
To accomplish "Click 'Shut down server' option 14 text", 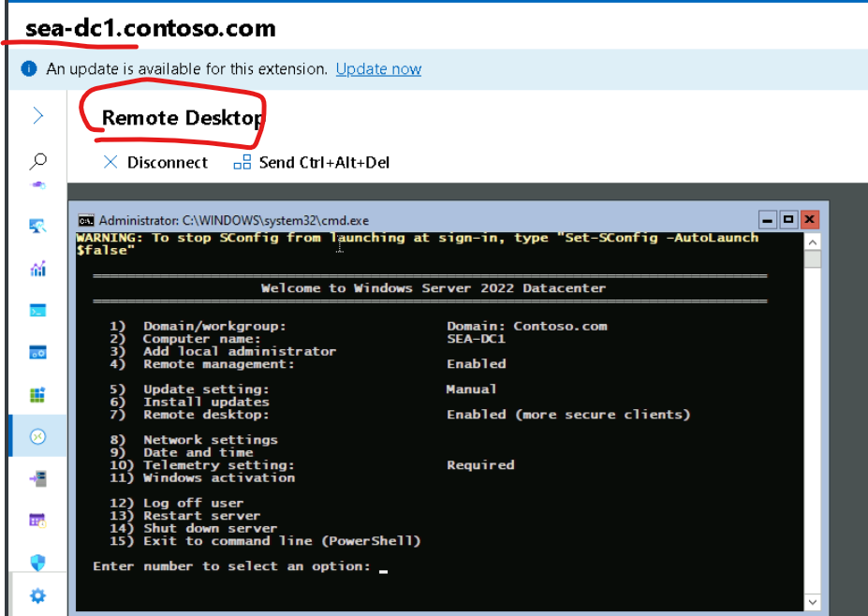I will pyautogui.click(x=211, y=528).
